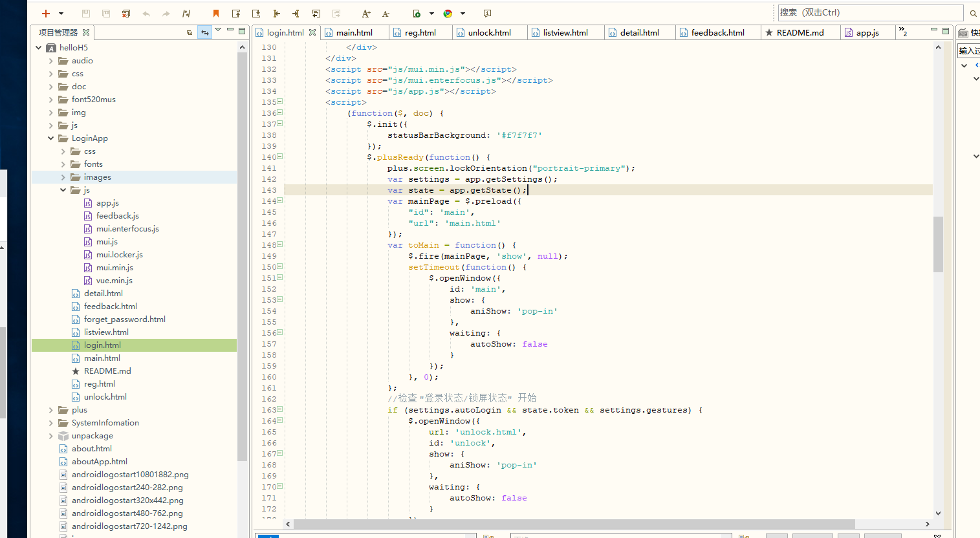Click the Redo arrow icon
Viewport: 980px width, 538px height.
[x=166, y=14]
